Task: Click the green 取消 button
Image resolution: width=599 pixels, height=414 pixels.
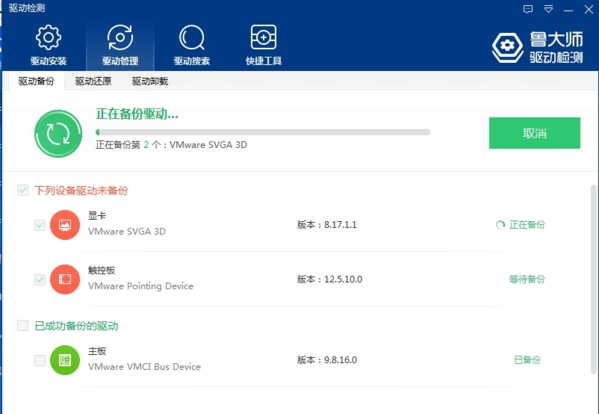Action: pyautogui.click(x=534, y=133)
